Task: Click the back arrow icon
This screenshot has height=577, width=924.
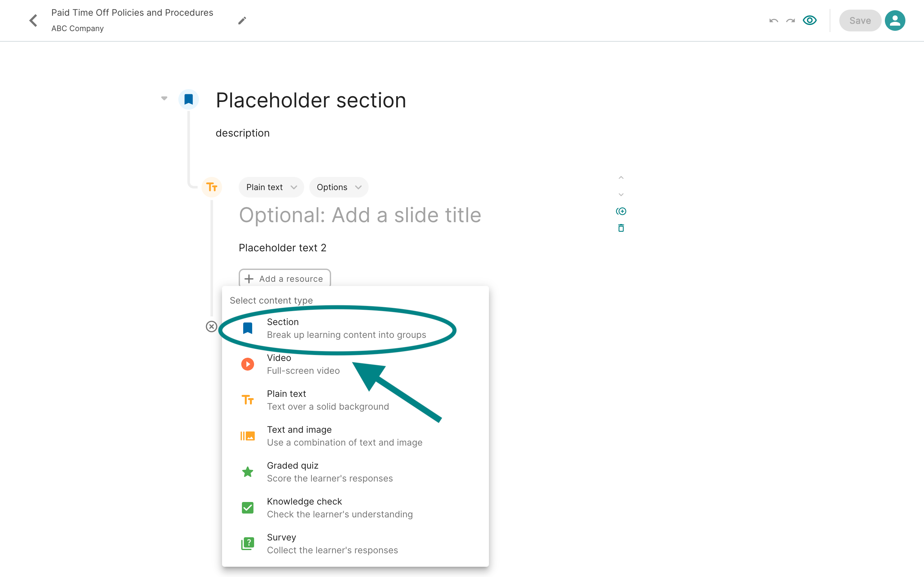Action: click(34, 21)
